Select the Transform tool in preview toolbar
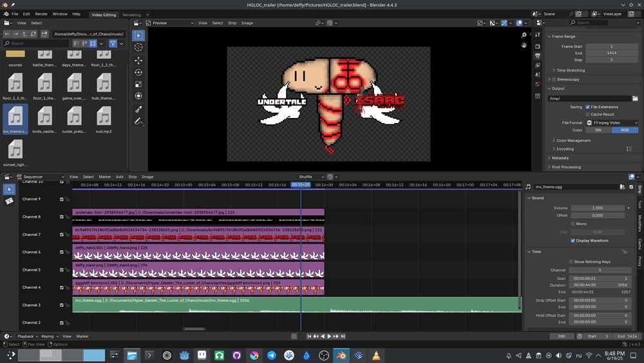This screenshot has width=644, height=363. 138,96
